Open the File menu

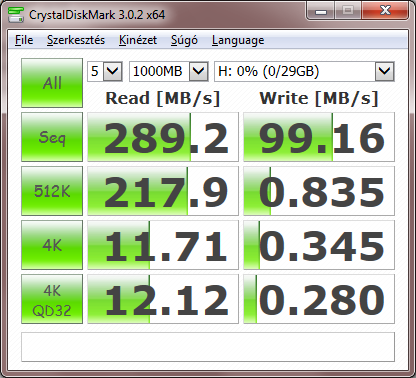(x=24, y=40)
